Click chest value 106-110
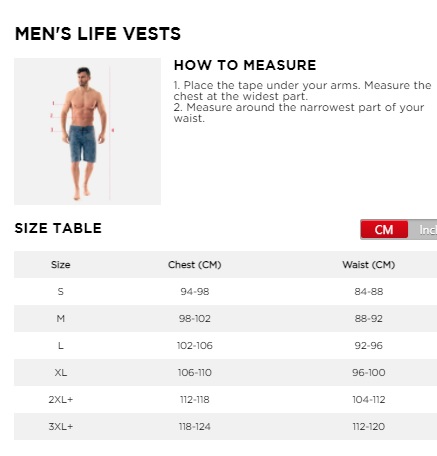 tap(195, 373)
